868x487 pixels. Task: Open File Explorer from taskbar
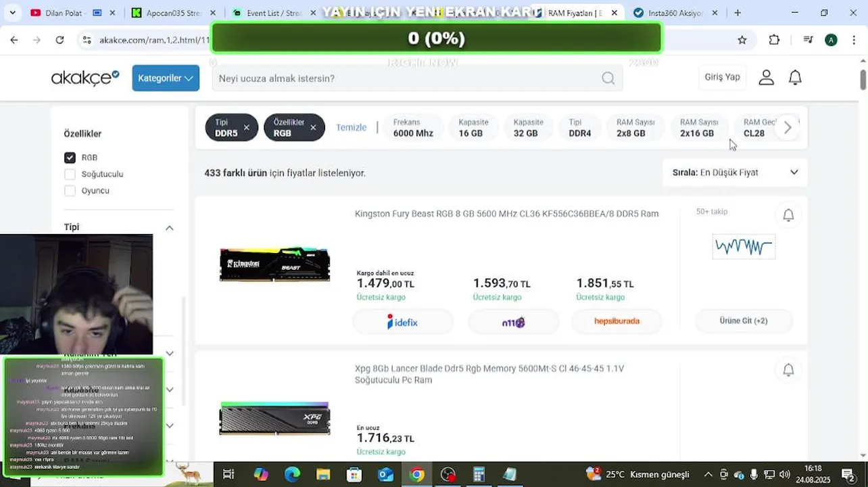tap(323, 474)
